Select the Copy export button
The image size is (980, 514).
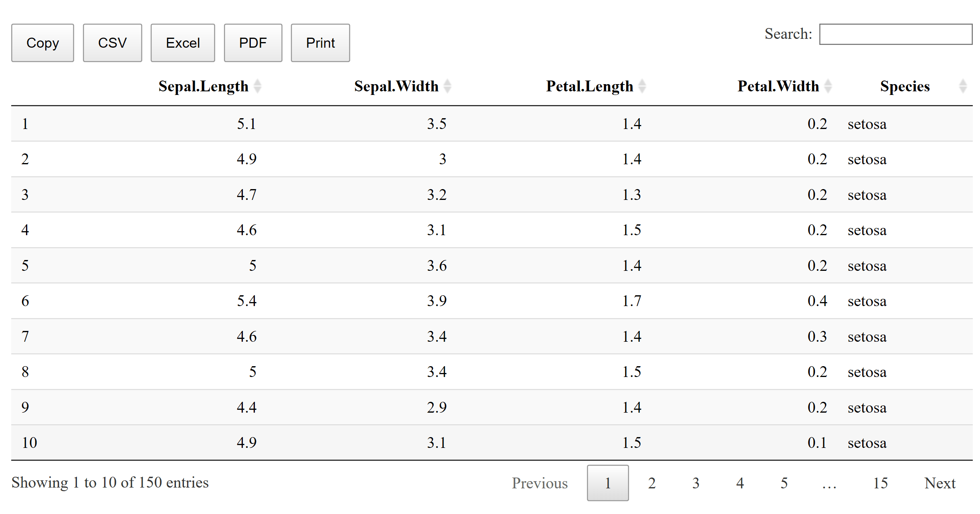[x=42, y=42]
